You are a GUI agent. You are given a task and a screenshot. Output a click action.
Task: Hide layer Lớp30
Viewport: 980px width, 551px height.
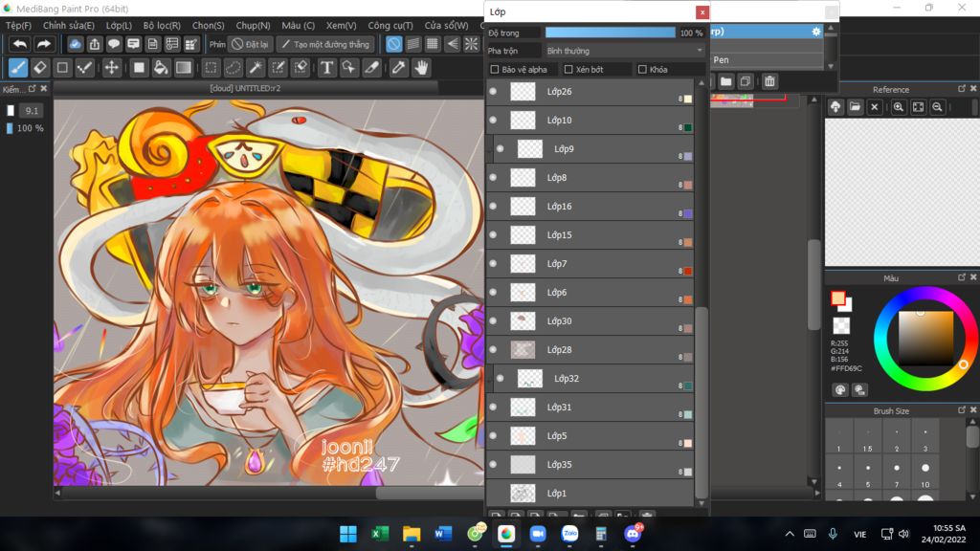[x=493, y=321]
